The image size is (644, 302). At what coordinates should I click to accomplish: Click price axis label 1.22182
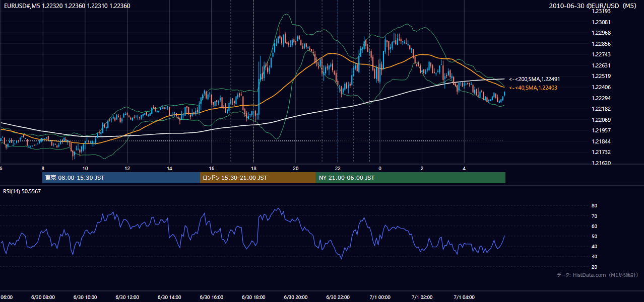click(x=601, y=109)
